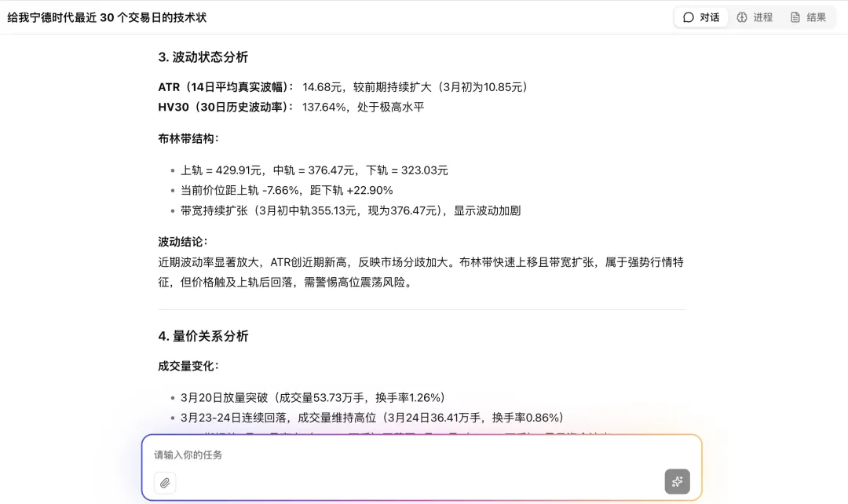This screenshot has width=848, height=504.
Task: Click the 布林带结构 subheading
Action: point(188,138)
